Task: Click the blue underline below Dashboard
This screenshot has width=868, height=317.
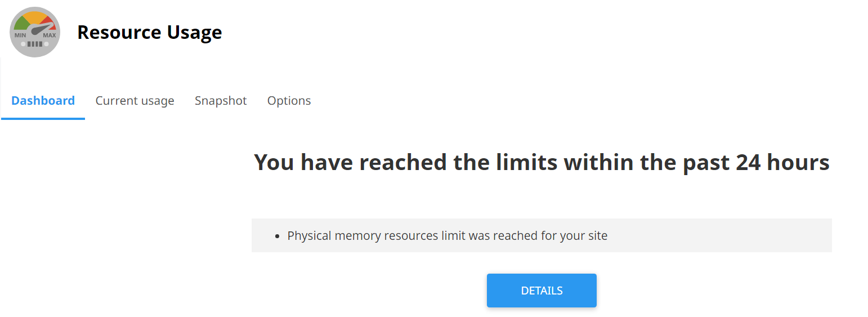Action: tap(43, 118)
